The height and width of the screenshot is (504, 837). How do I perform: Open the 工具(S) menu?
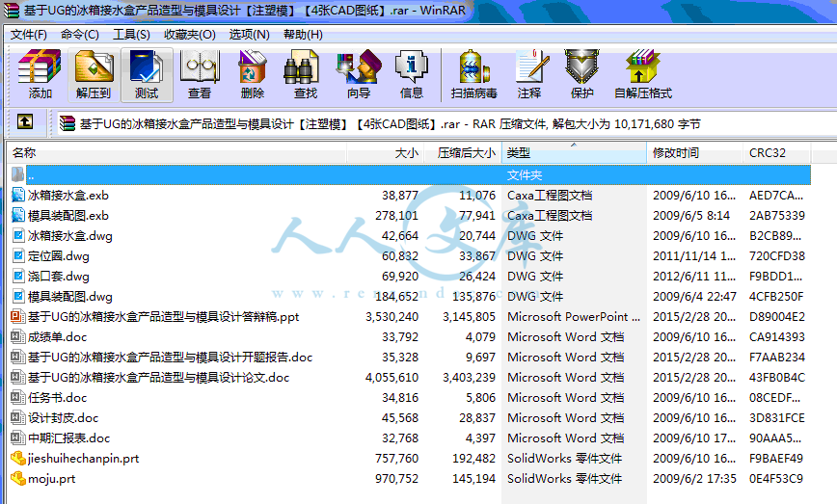point(131,35)
